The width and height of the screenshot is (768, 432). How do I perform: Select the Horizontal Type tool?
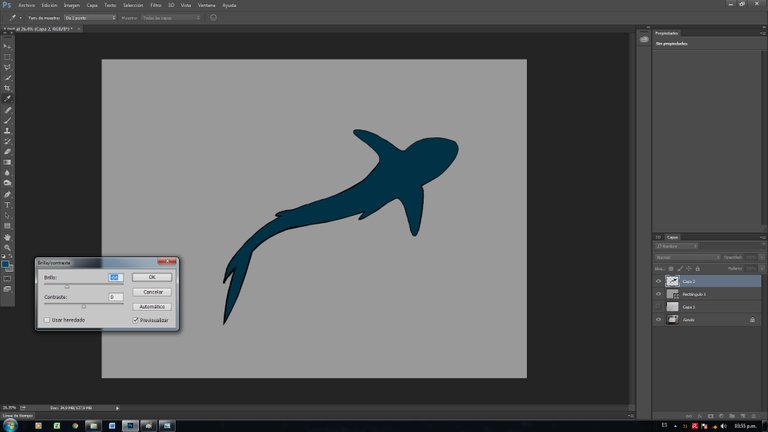[8, 205]
